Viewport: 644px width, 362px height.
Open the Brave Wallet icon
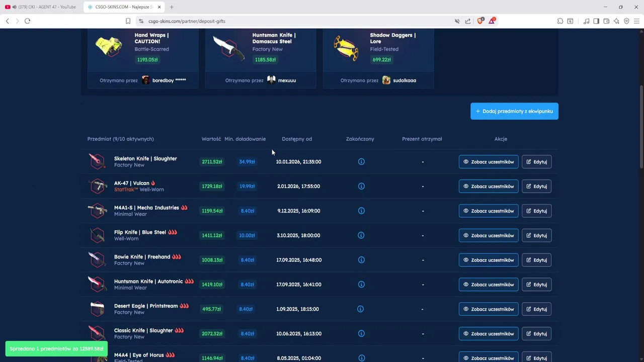tap(606, 21)
